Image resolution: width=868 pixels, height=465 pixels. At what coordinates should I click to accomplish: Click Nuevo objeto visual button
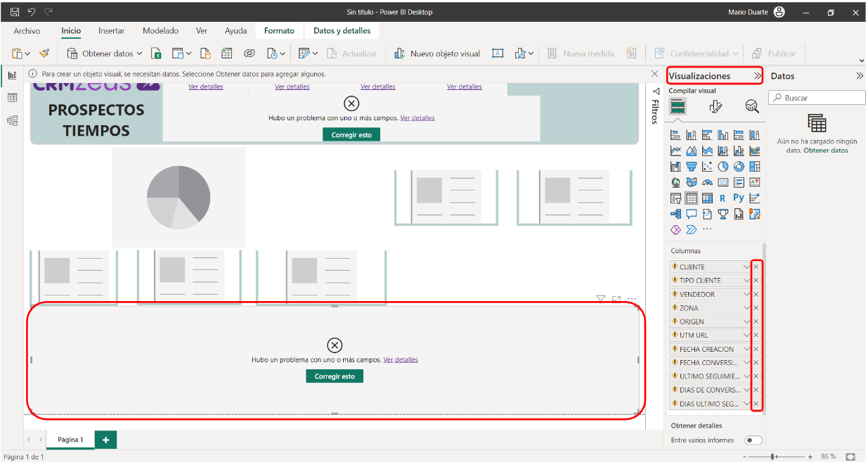[x=437, y=53]
